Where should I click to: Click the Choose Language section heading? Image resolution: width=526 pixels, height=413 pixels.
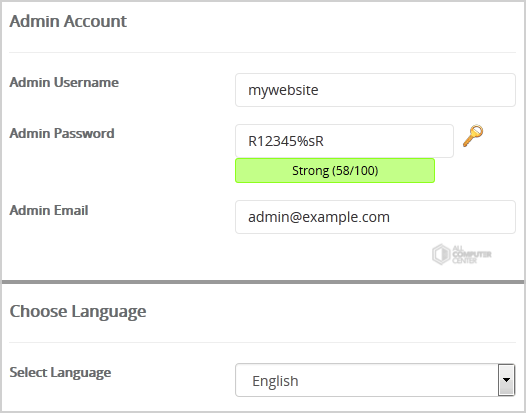pos(78,312)
